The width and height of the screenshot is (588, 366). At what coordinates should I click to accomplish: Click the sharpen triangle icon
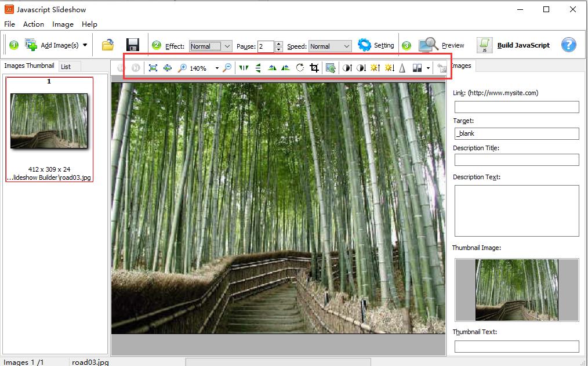click(402, 68)
